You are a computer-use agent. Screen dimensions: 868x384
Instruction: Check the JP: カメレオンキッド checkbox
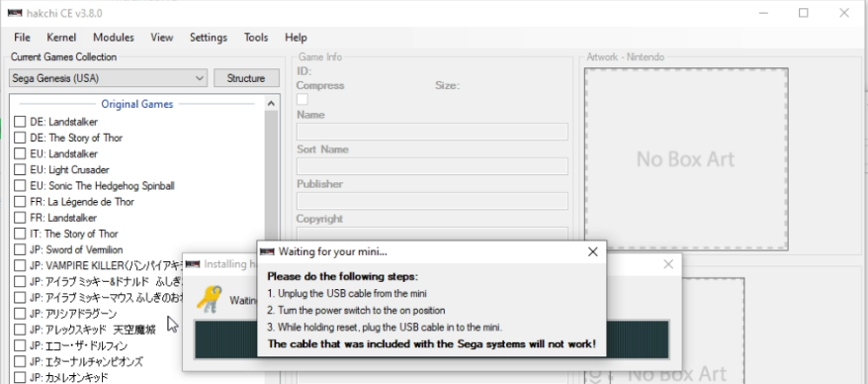(x=20, y=378)
